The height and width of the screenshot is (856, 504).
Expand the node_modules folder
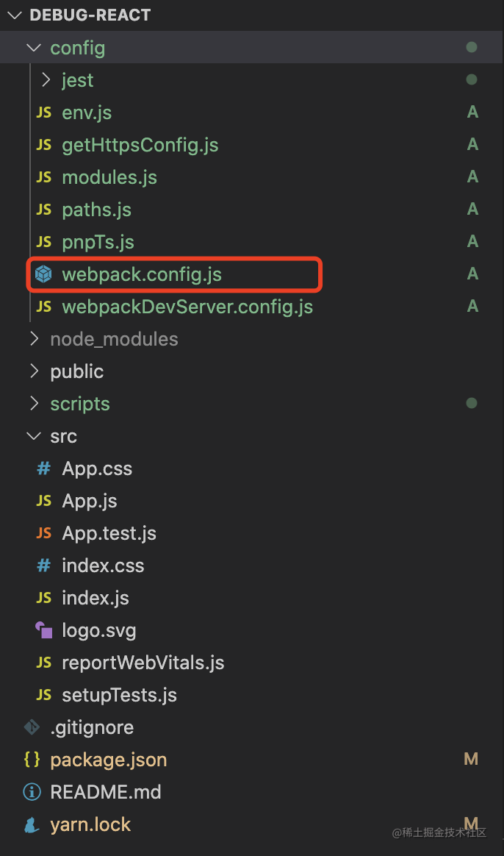click(x=35, y=339)
